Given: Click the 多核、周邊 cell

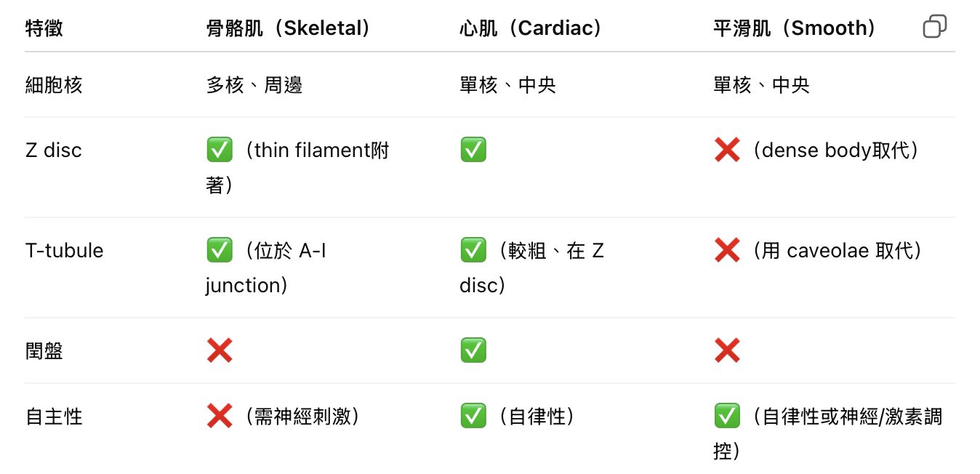Looking at the screenshot, I should coord(254,85).
